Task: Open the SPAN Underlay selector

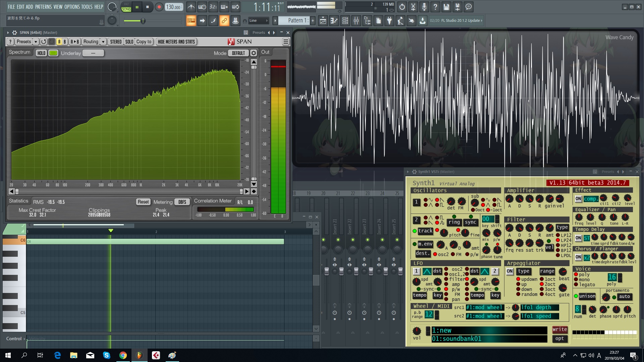Action: coord(93,53)
